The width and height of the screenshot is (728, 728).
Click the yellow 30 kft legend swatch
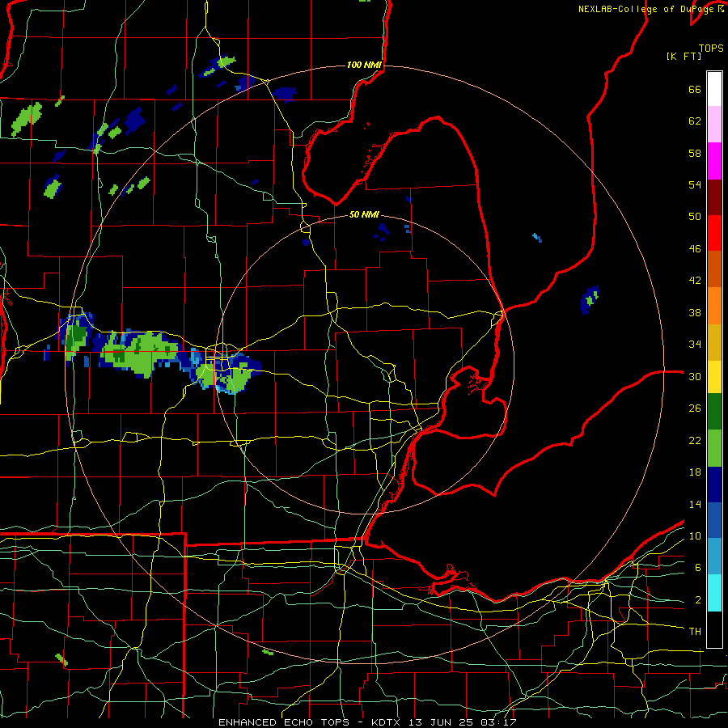click(714, 377)
